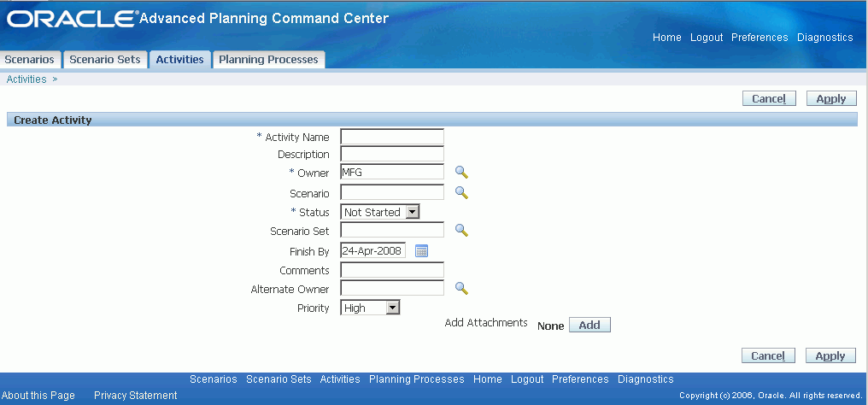868x405 pixels.
Task: Open About this Page link
Action: tap(38, 395)
